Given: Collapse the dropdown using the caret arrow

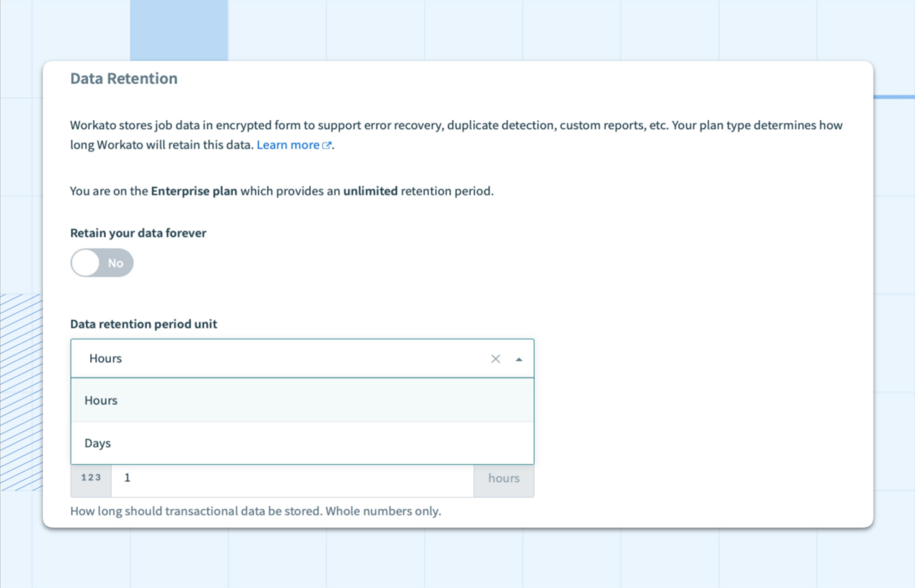Looking at the screenshot, I should [x=519, y=359].
